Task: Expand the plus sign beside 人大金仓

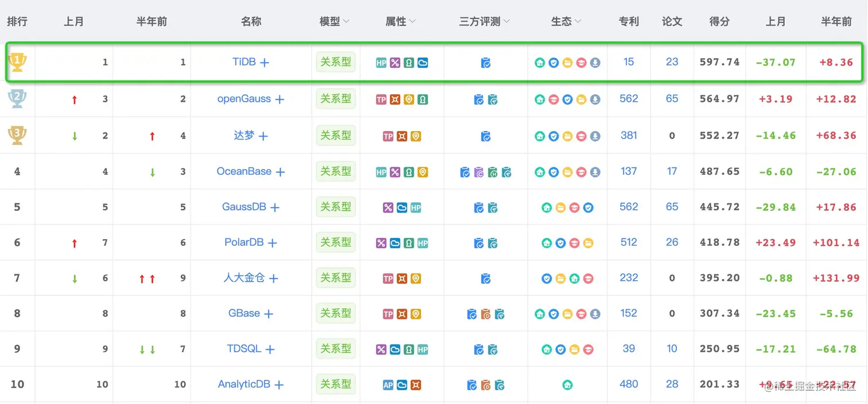Action: pos(274,279)
